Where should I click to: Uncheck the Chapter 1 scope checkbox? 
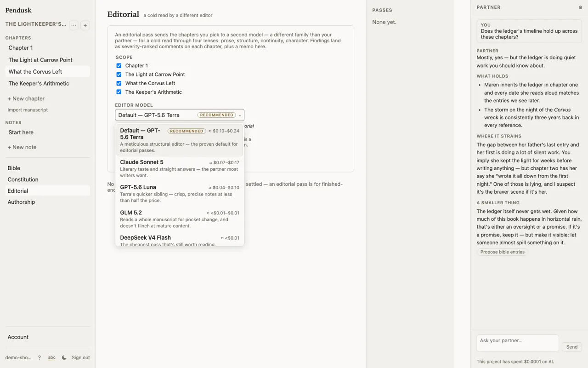(119, 66)
